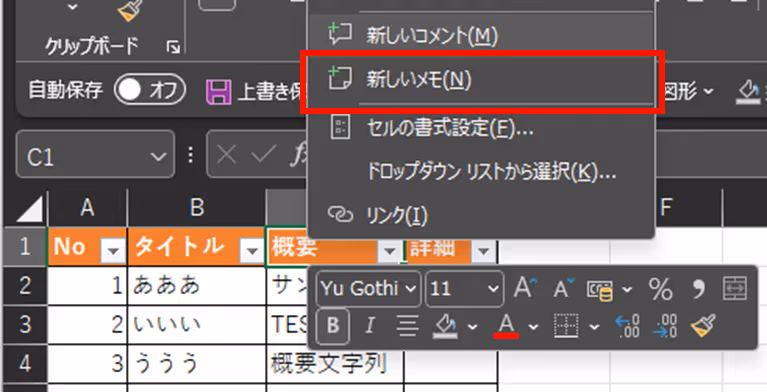Click the center align icon
Viewport: 767px width, 392px height.
click(x=407, y=325)
